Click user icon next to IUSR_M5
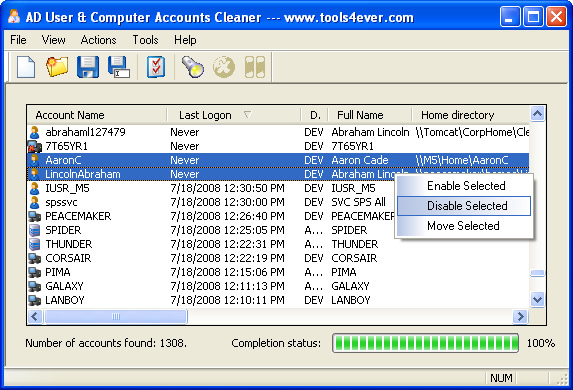 pyautogui.click(x=34, y=189)
